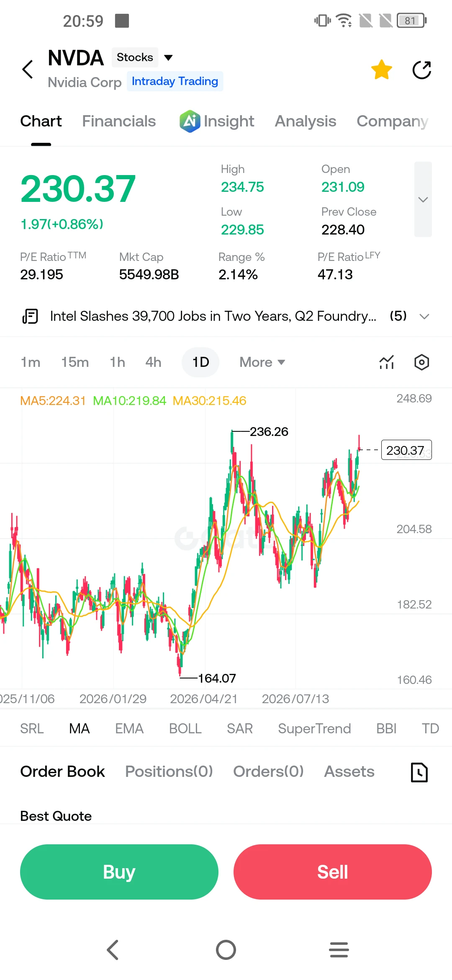Tap the Mkt Cap 5549.98B value
The image size is (452, 980).
[149, 275]
